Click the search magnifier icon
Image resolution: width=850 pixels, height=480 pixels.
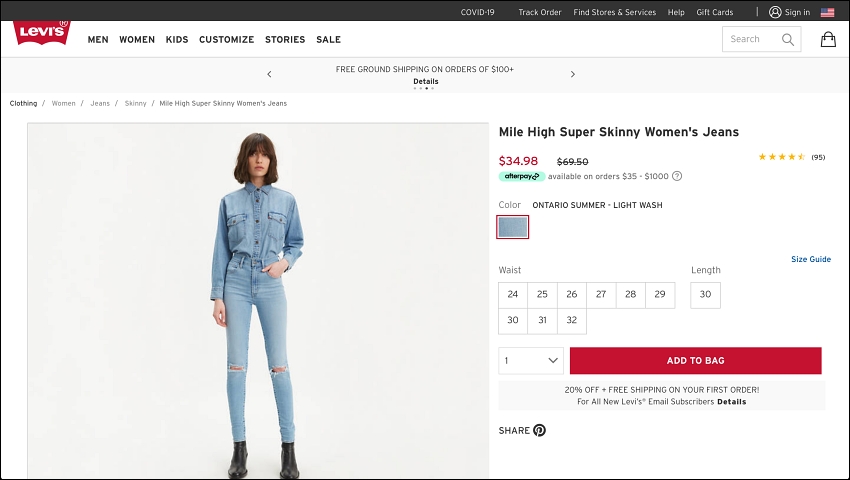point(788,39)
